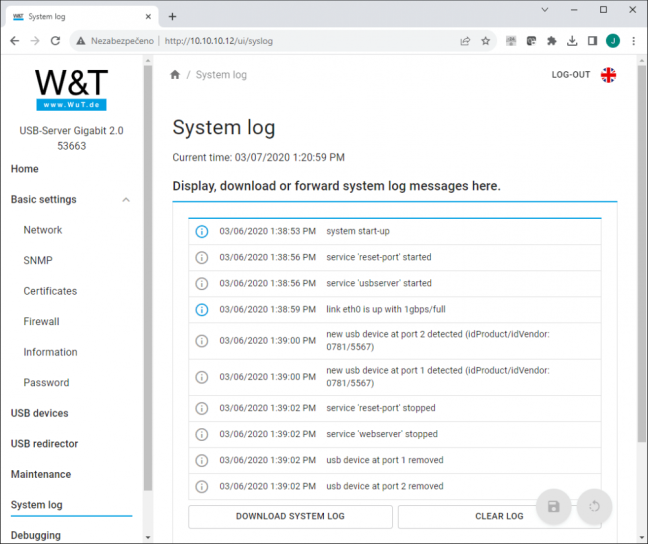
Task: Collapse the Basic settings section chevron
Action: [126, 200]
